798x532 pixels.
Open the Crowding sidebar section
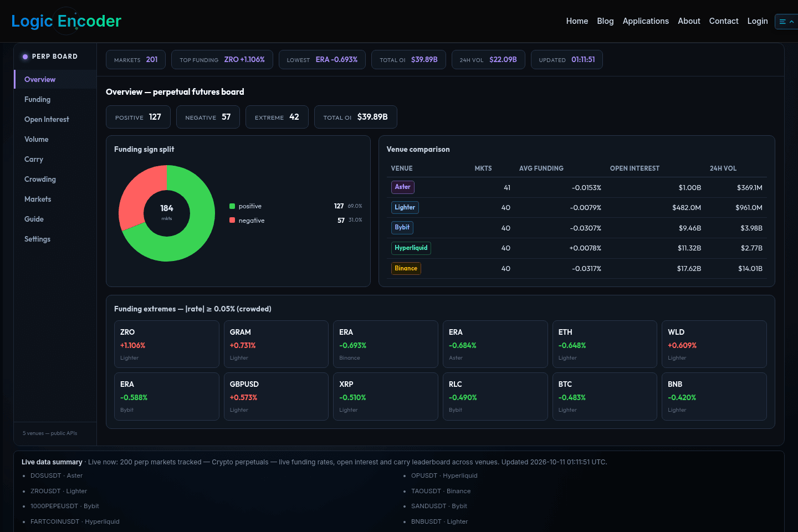pyautogui.click(x=55, y=179)
